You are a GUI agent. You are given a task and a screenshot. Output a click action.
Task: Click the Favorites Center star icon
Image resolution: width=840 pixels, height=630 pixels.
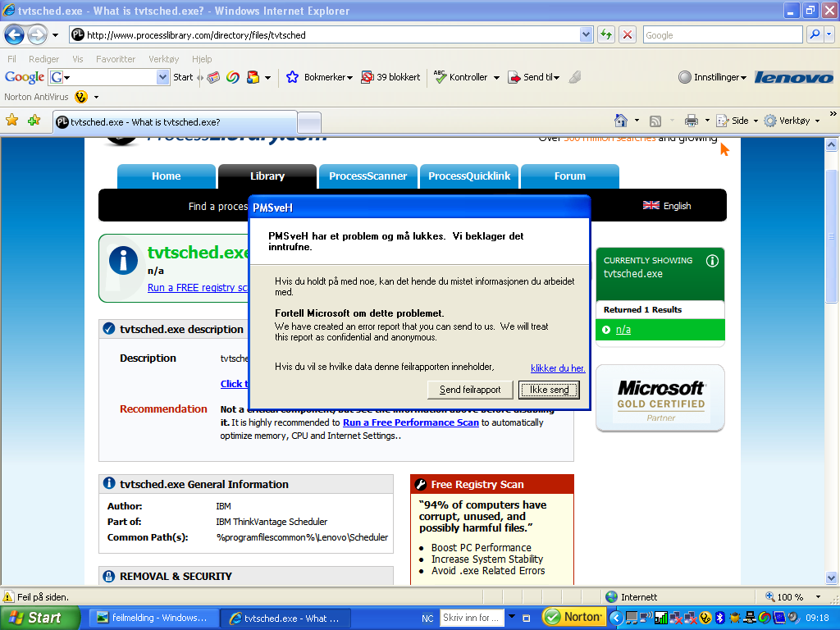[x=11, y=121]
